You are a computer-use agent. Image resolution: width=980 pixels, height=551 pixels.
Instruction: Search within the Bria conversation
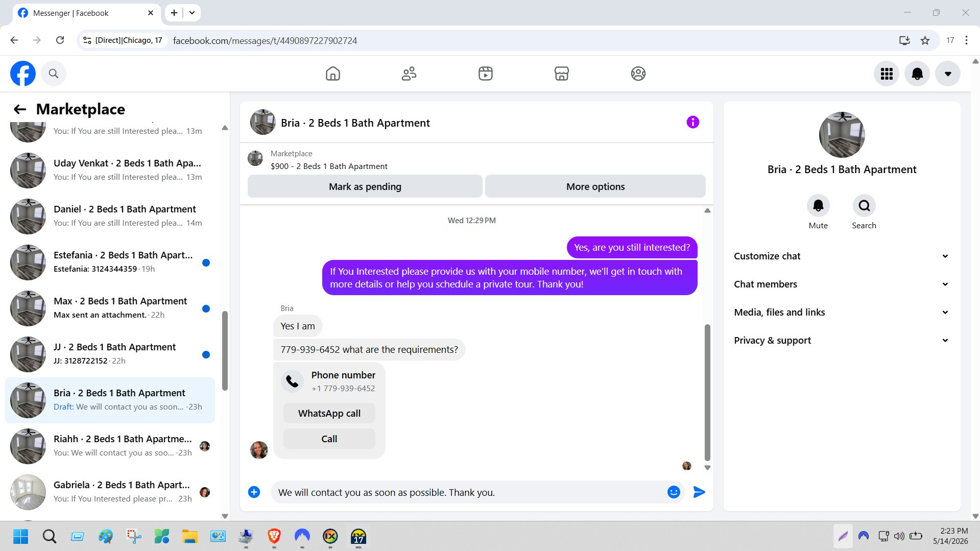click(x=864, y=206)
